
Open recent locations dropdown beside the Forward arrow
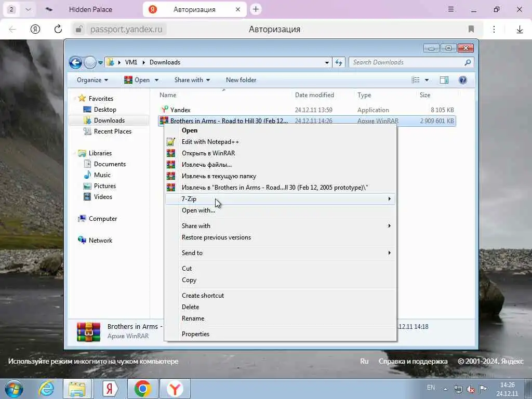click(x=100, y=63)
